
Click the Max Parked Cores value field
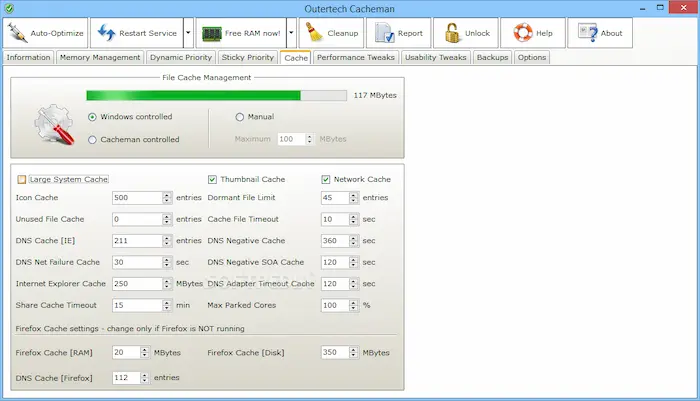coord(335,305)
